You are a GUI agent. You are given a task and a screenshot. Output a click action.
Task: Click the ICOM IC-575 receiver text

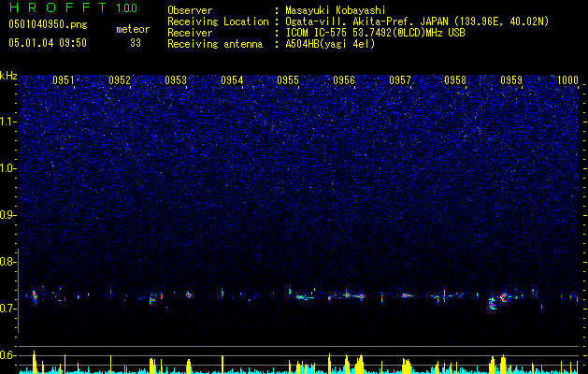pyautogui.click(x=375, y=33)
